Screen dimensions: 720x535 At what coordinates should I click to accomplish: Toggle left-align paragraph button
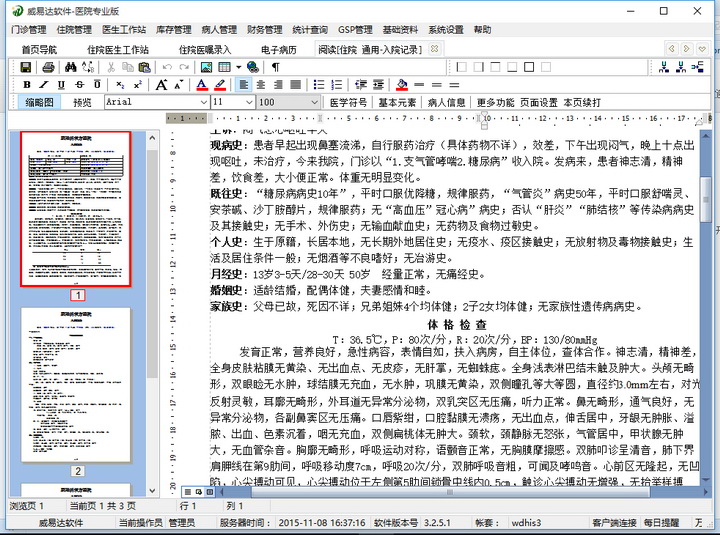(243, 85)
